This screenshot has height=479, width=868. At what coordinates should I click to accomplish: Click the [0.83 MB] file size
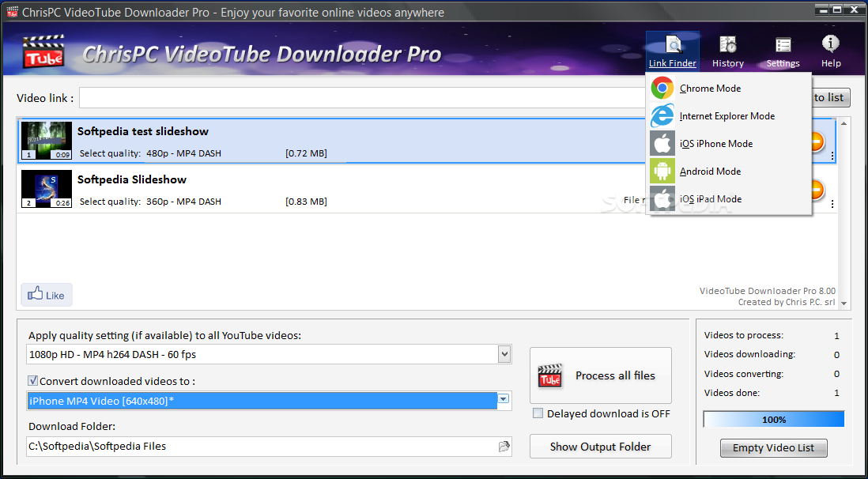click(x=306, y=202)
